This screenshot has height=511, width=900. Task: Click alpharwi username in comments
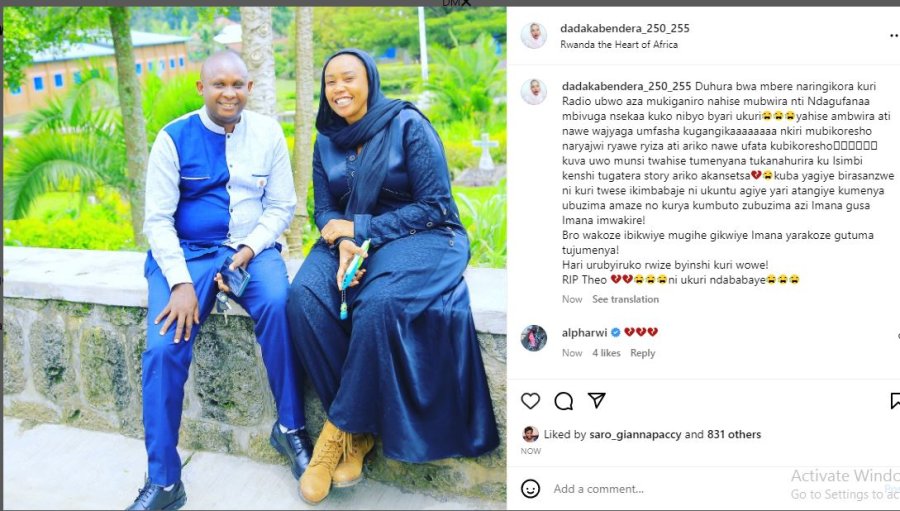(x=584, y=332)
